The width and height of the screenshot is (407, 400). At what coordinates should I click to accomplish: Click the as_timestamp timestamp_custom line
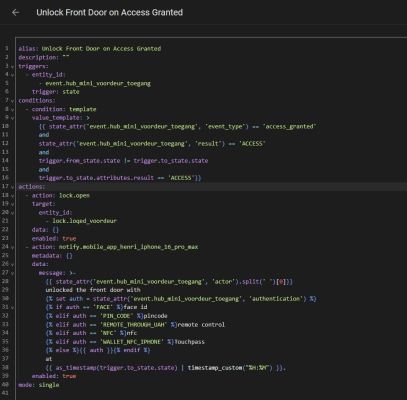166,368
